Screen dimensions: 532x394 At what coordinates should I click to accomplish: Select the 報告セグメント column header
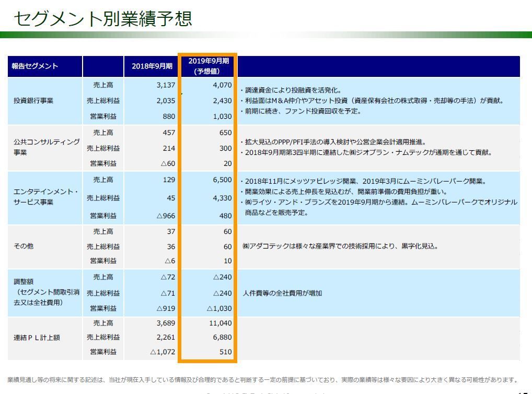point(36,66)
